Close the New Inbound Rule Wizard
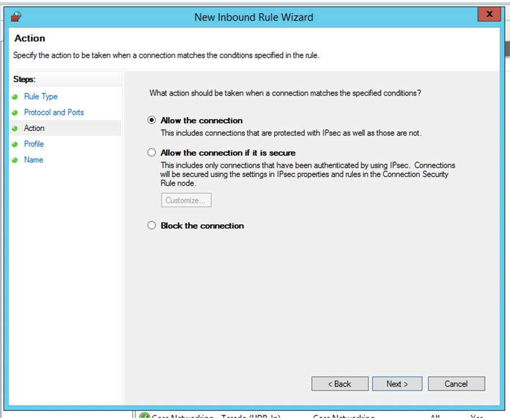The height and width of the screenshot is (420, 510). click(489, 15)
